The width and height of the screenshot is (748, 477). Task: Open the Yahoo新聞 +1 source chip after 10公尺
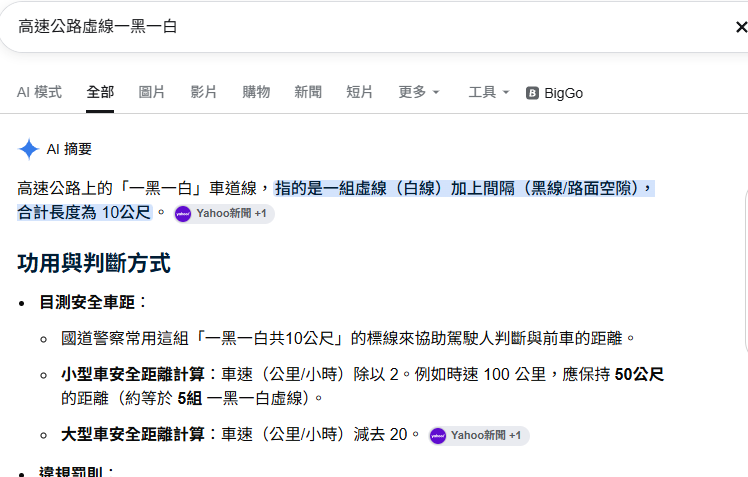(x=224, y=214)
